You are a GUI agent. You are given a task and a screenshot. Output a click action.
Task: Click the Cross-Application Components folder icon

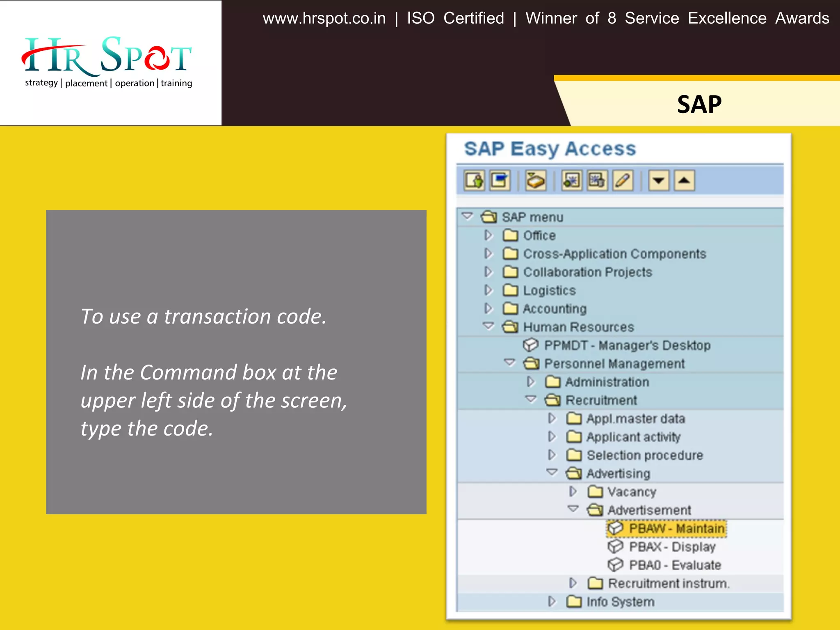coord(510,253)
